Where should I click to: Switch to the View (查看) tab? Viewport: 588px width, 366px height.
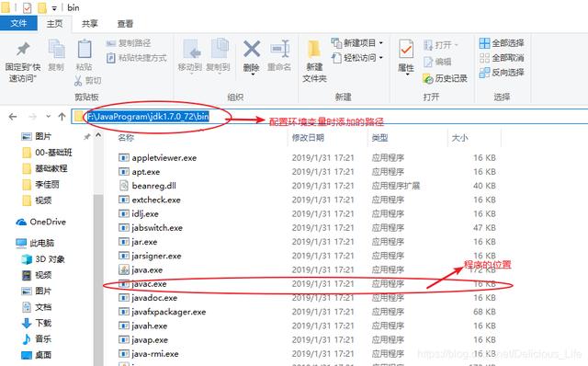(x=125, y=24)
